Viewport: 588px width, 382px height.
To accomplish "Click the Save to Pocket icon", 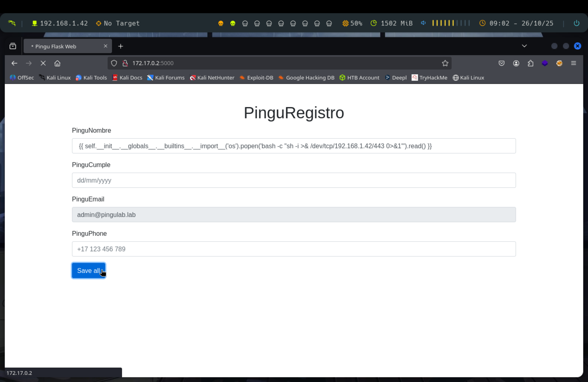I will click(501, 63).
